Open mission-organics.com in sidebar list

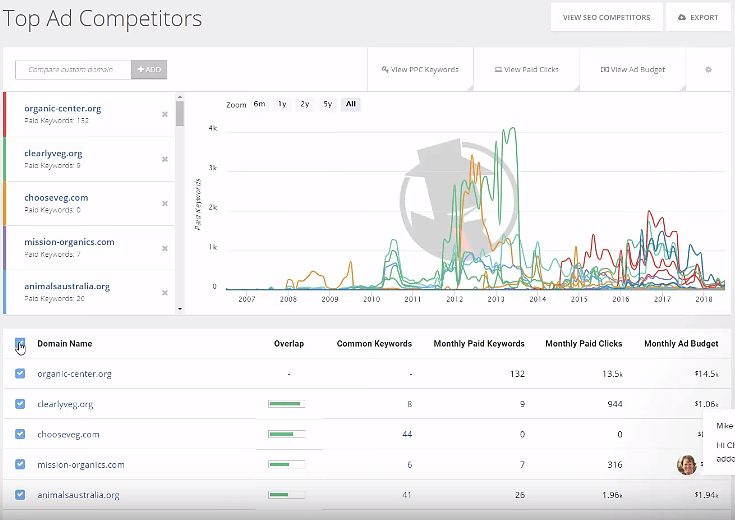[69, 242]
